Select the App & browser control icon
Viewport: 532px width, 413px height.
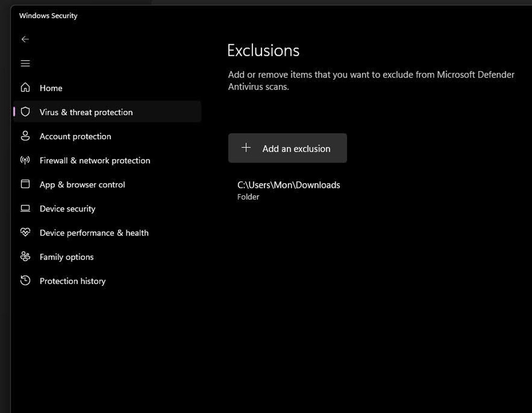(x=25, y=184)
